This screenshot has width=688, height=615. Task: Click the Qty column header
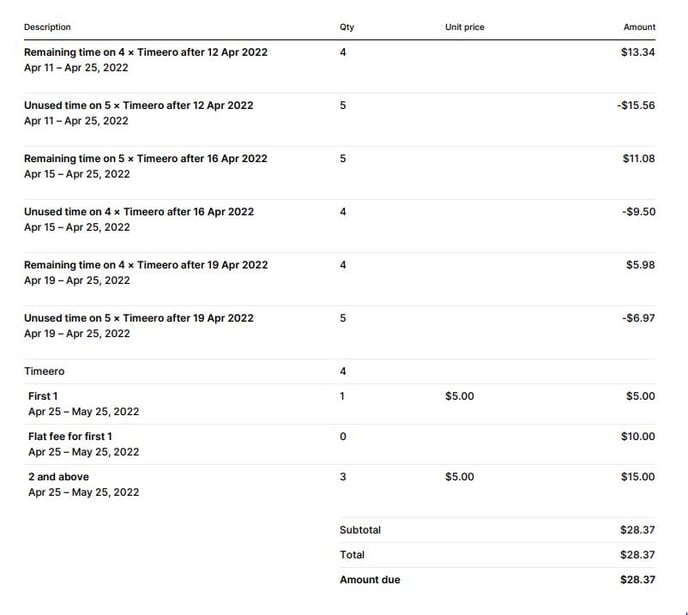point(347,27)
